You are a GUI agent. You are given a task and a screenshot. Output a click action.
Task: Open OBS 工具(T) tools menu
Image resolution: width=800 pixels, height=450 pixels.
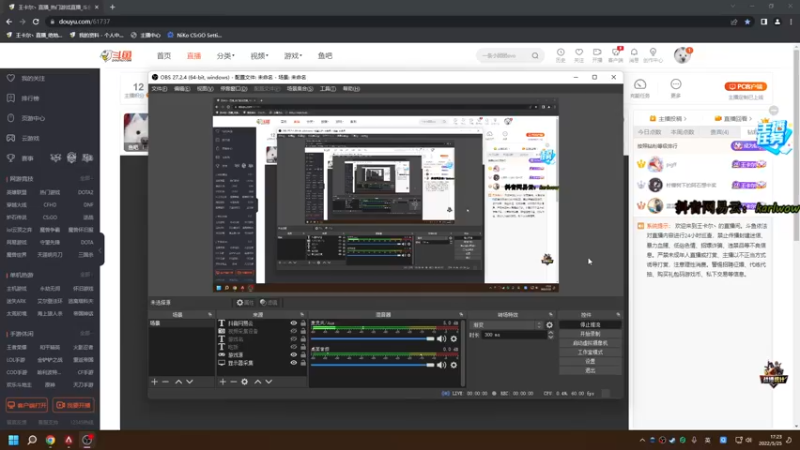point(328,89)
